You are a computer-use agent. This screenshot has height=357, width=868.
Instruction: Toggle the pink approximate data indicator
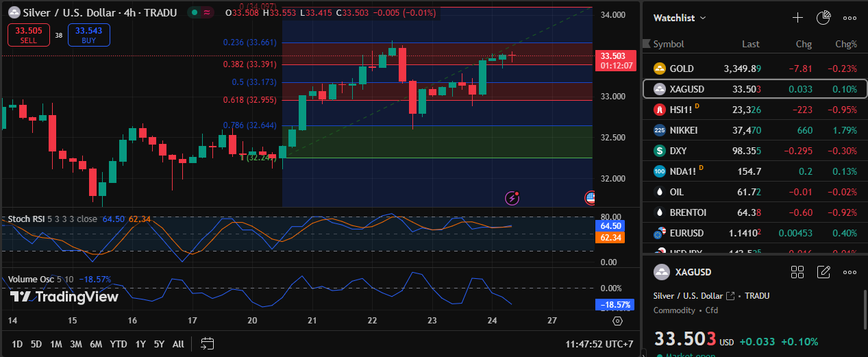[x=208, y=13]
